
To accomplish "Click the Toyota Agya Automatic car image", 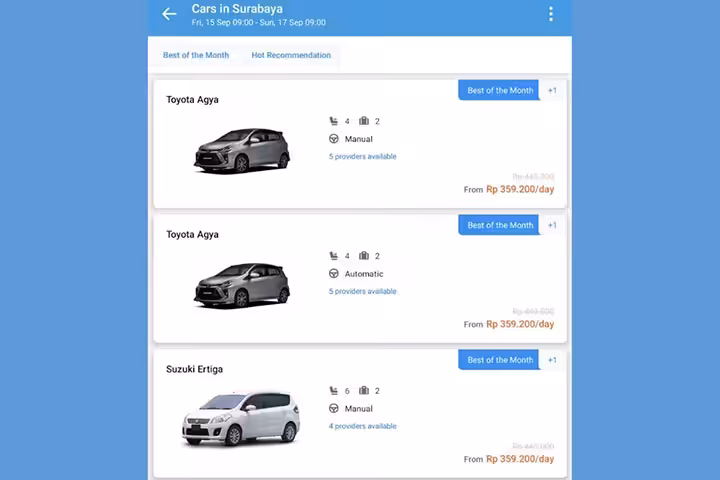I will click(x=242, y=285).
